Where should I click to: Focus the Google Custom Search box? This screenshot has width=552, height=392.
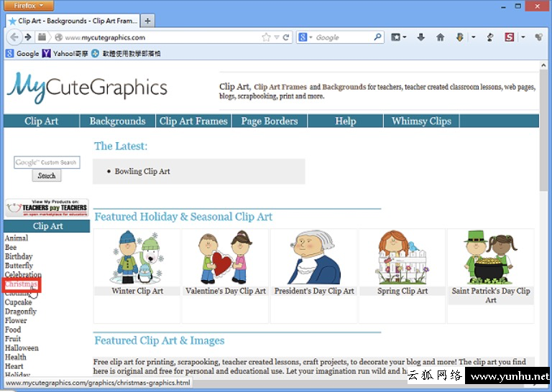47,162
